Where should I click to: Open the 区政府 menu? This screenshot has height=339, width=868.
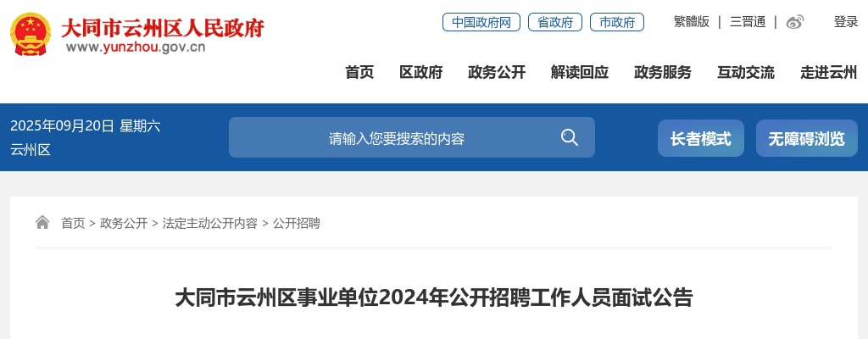click(420, 72)
